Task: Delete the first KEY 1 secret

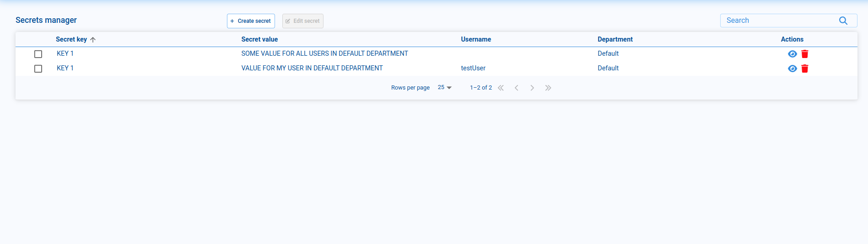Action: [x=805, y=54]
